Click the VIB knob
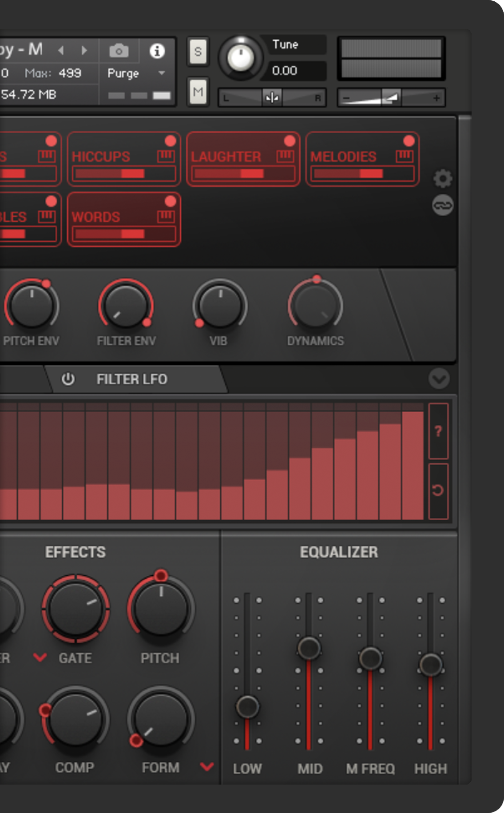 point(220,307)
